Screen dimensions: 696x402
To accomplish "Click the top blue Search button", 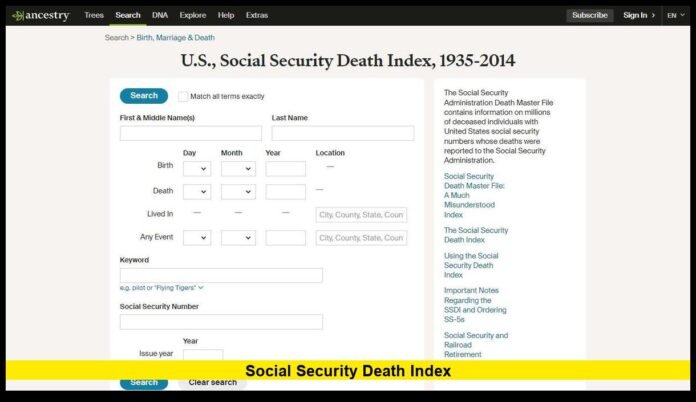I will 144,96.
